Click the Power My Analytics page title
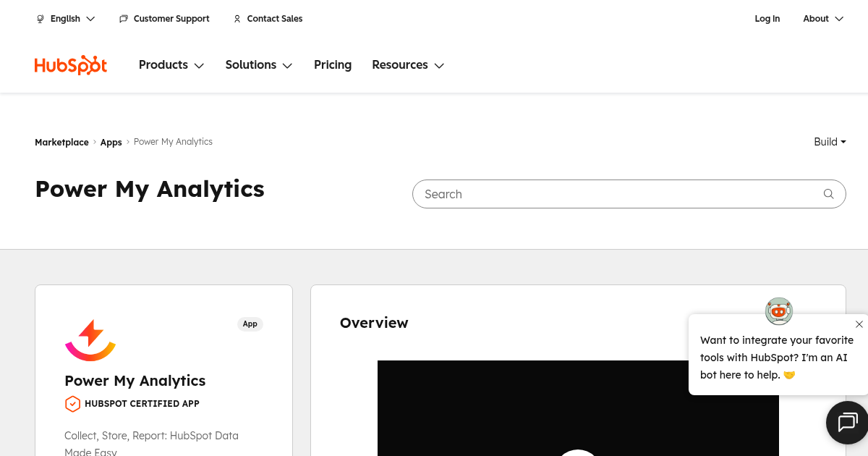The width and height of the screenshot is (868, 456). coord(150,189)
